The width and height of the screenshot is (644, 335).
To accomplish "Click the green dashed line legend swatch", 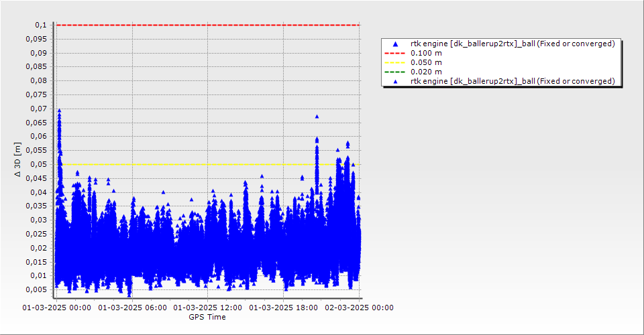I will (x=394, y=72).
